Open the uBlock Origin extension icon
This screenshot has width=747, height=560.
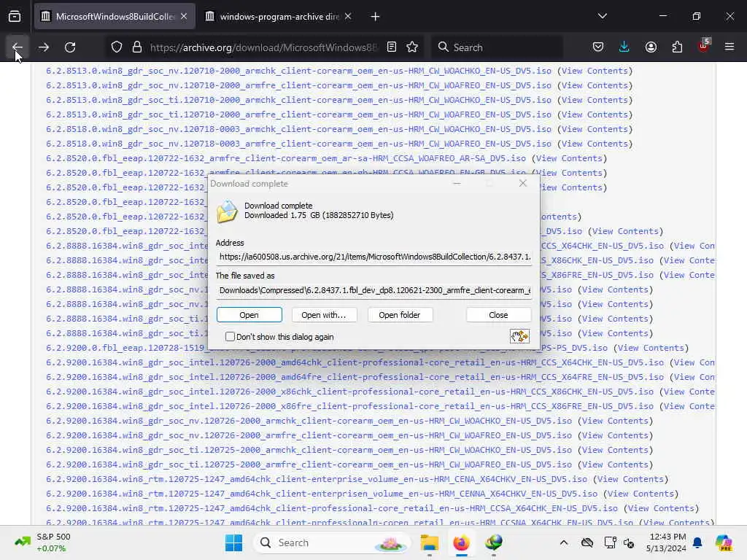[704, 46]
